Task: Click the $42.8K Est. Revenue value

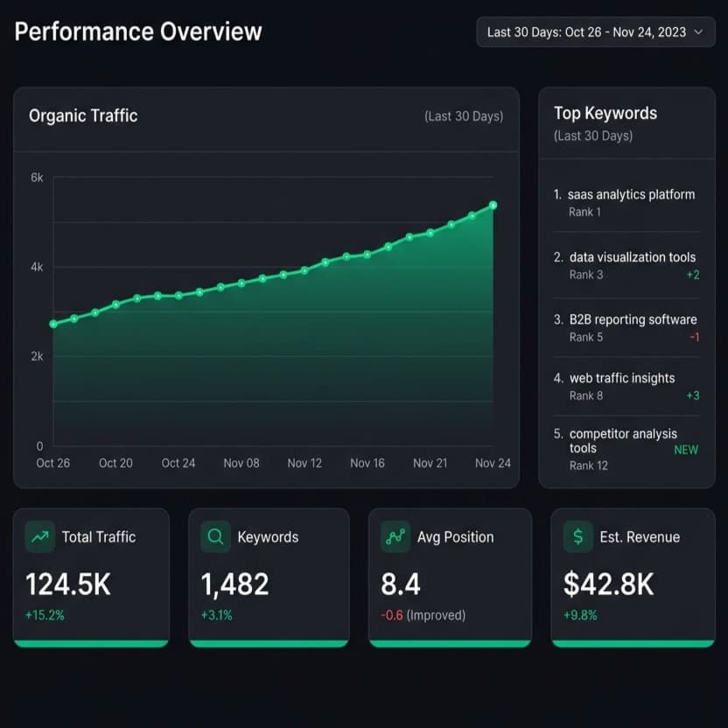Action: point(608,584)
